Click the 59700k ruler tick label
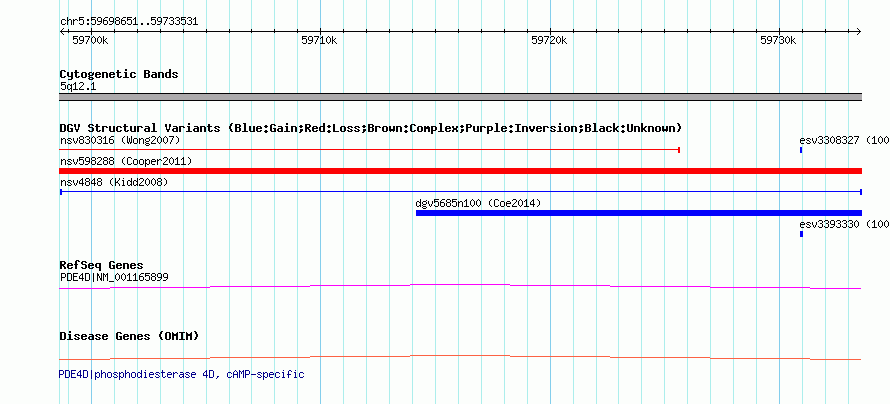The width and height of the screenshot is (890, 404). [x=91, y=40]
